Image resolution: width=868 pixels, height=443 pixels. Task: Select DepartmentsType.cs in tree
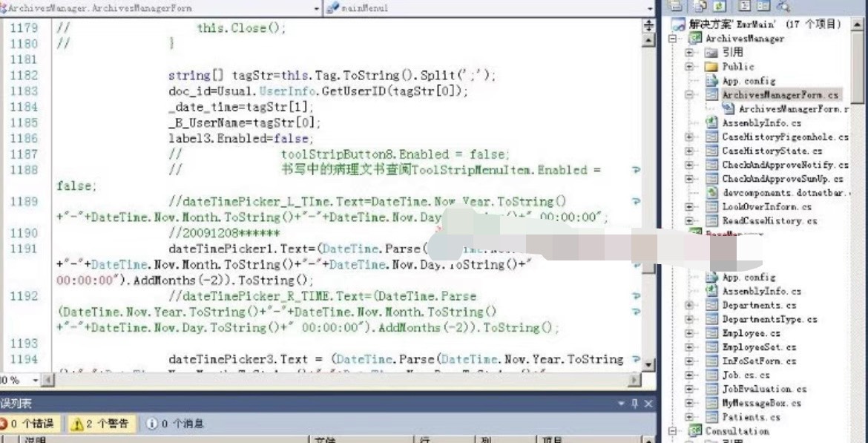pyautogui.click(x=770, y=319)
